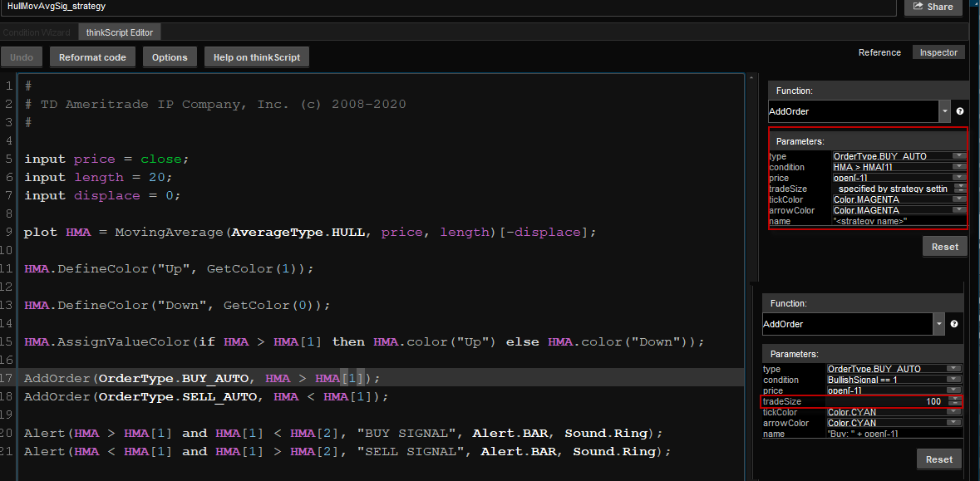The image size is (980, 481).
Task: Open the Color.CYAN arrowColor dropdown
Action: pyautogui.click(x=953, y=423)
